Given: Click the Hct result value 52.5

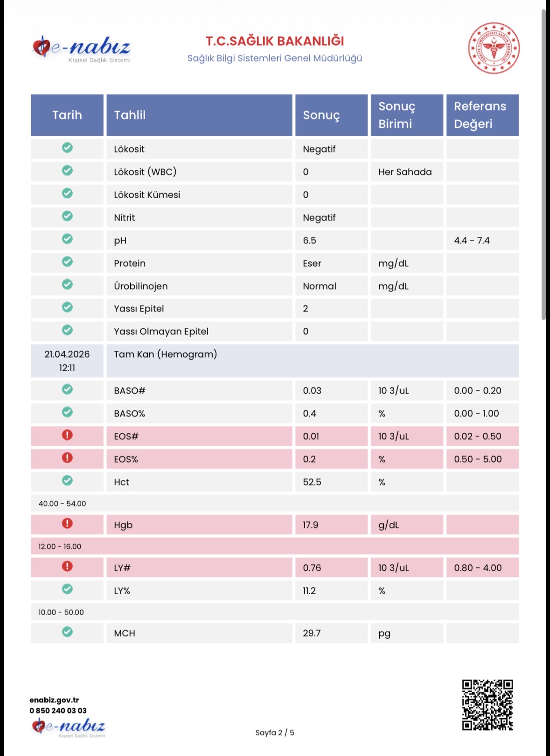Looking at the screenshot, I should 312,482.
